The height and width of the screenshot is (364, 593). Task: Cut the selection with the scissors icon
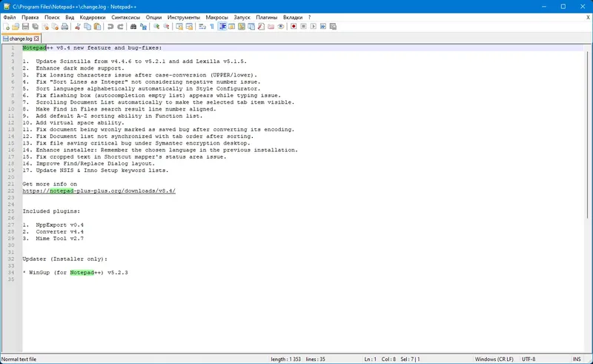tap(78, 27)
